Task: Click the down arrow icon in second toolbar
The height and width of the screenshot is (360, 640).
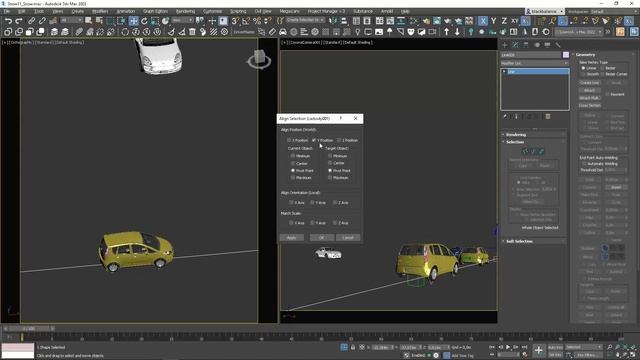Action: [x=457, y=31]
